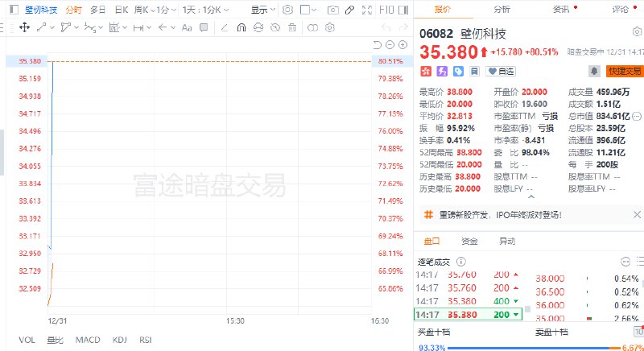
Task: Select the MACD indicator
Action: [88, 340]
